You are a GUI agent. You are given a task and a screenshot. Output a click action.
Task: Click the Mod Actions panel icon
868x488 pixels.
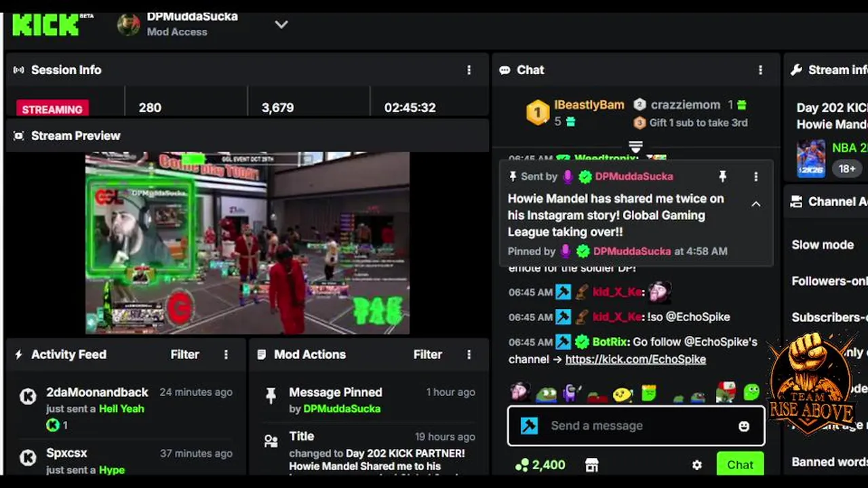[262, 354]
